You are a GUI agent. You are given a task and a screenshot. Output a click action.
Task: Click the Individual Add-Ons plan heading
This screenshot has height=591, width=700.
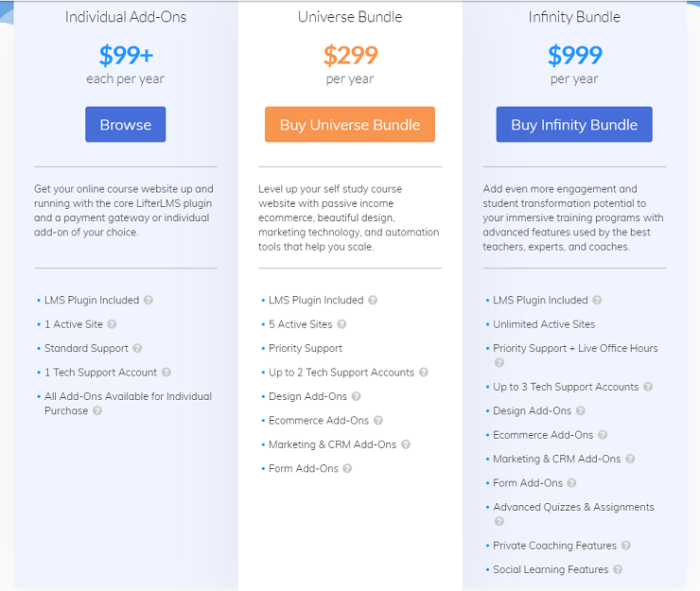pos(126,17)
